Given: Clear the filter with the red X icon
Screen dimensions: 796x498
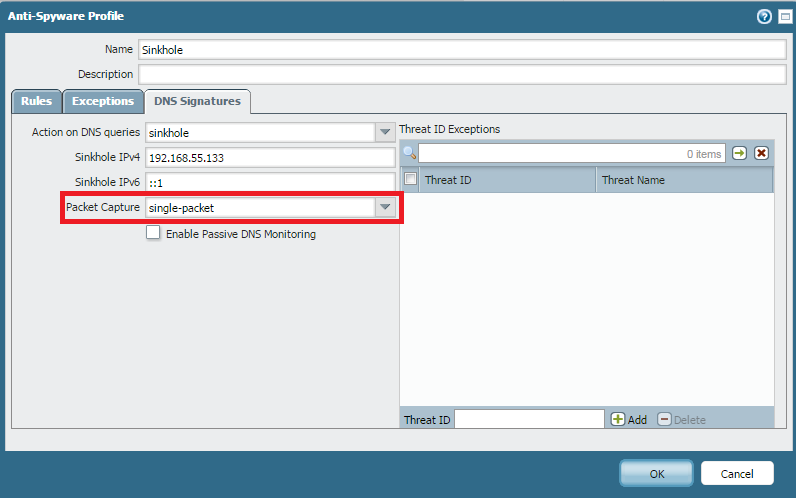Looking at the screenshot, I should 761,153.
